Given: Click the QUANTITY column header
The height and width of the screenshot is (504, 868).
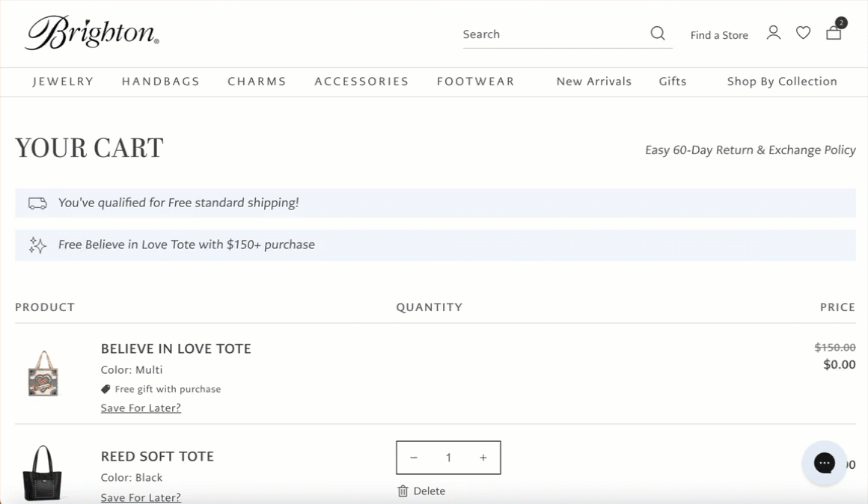Looking at the screenshot, I should (x=429, y=307).
